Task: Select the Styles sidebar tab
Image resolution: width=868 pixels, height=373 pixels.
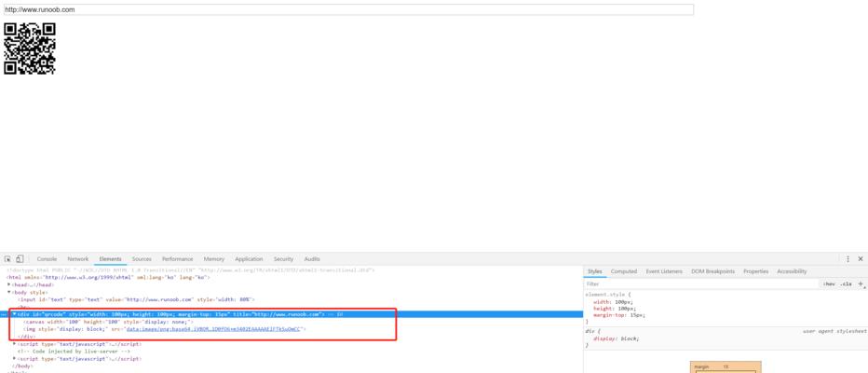Action: coord(594,271)
